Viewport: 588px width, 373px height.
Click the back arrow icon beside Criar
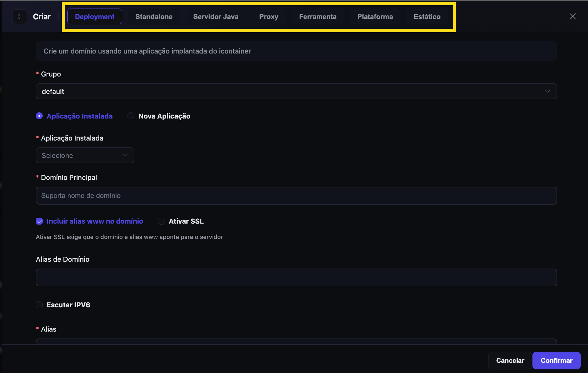pos(19,16)
